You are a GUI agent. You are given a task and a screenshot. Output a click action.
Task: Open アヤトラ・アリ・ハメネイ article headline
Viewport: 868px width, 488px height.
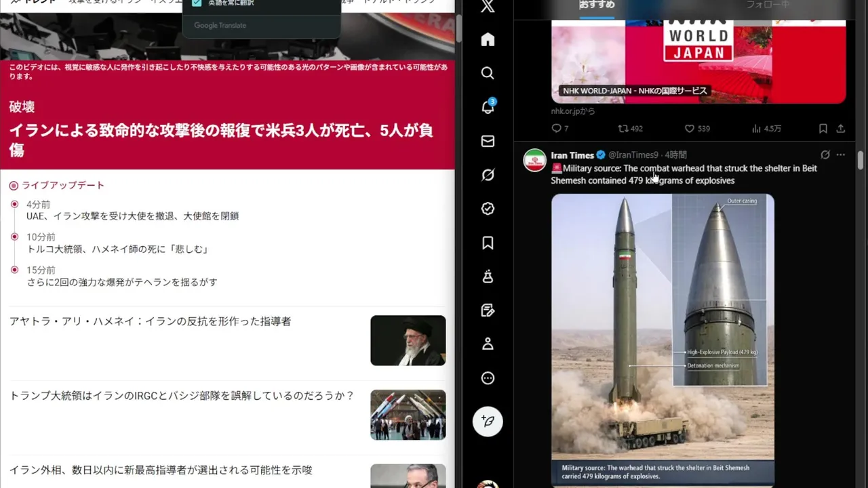tap(150, 321)
